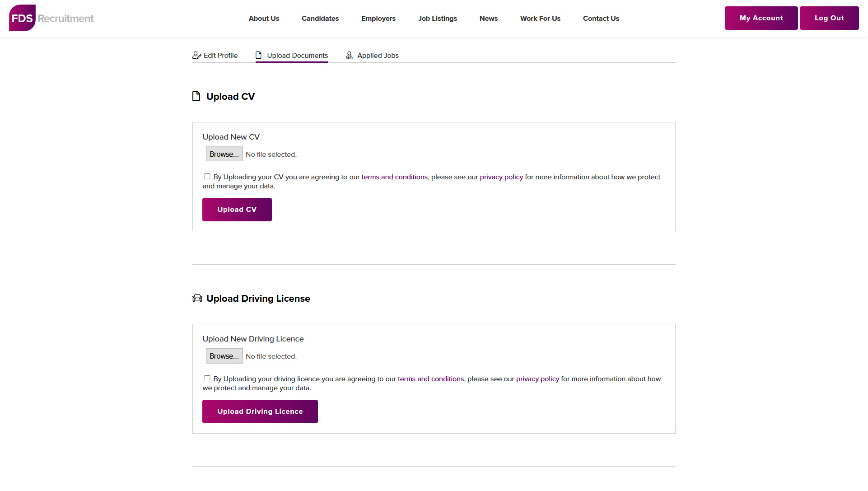Open My Account

click(x=761, y=18)
